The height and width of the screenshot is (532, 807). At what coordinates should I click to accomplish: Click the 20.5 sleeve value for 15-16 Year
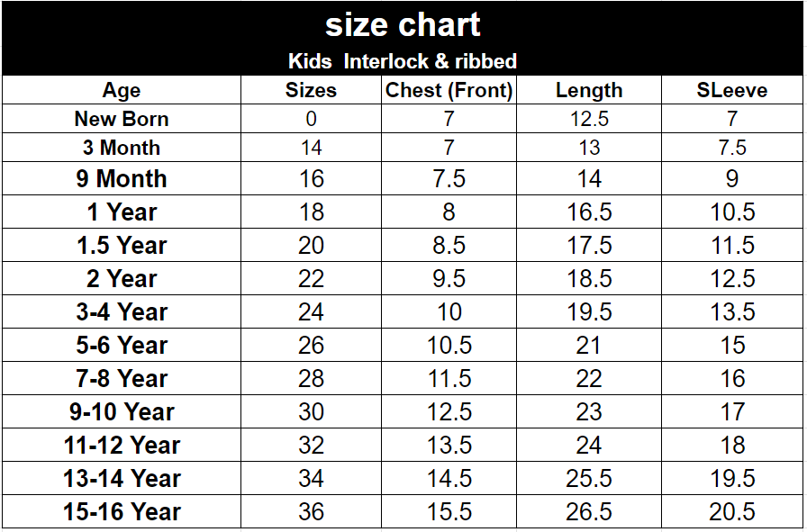point(732,512)
